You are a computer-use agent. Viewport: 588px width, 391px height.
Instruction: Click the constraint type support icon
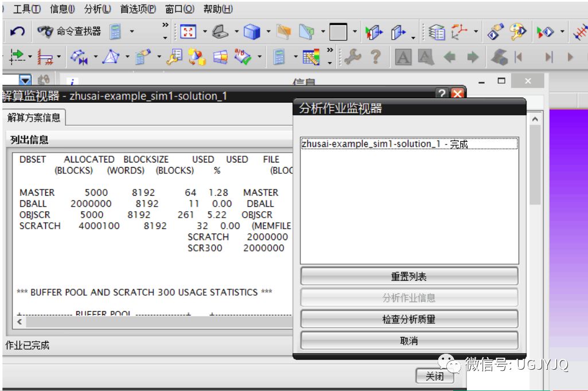click(45, 57)
